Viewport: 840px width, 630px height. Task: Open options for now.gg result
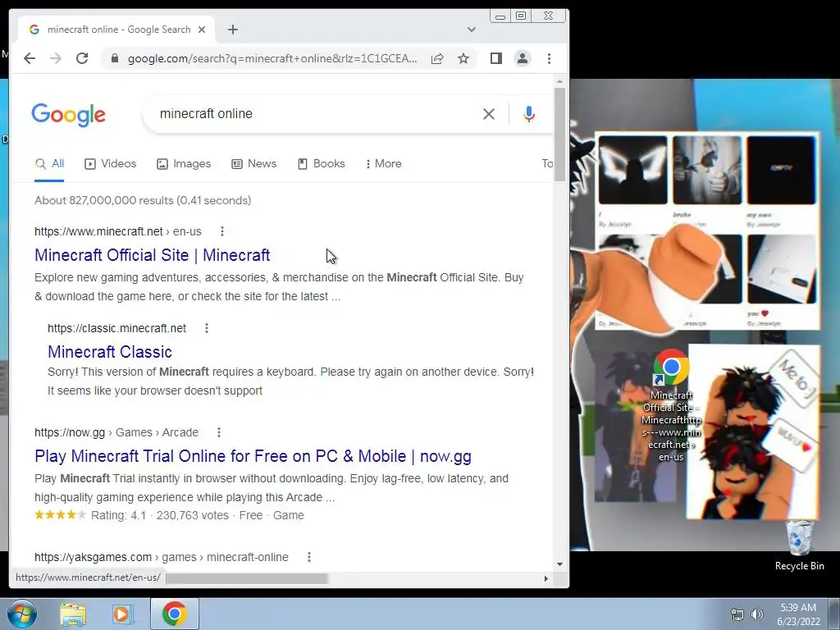219,432
